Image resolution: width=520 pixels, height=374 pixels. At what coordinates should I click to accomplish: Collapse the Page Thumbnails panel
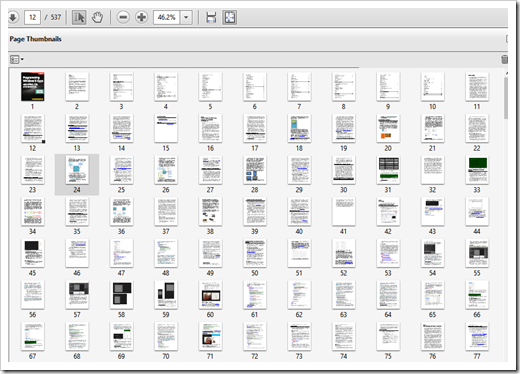point(506,39)
